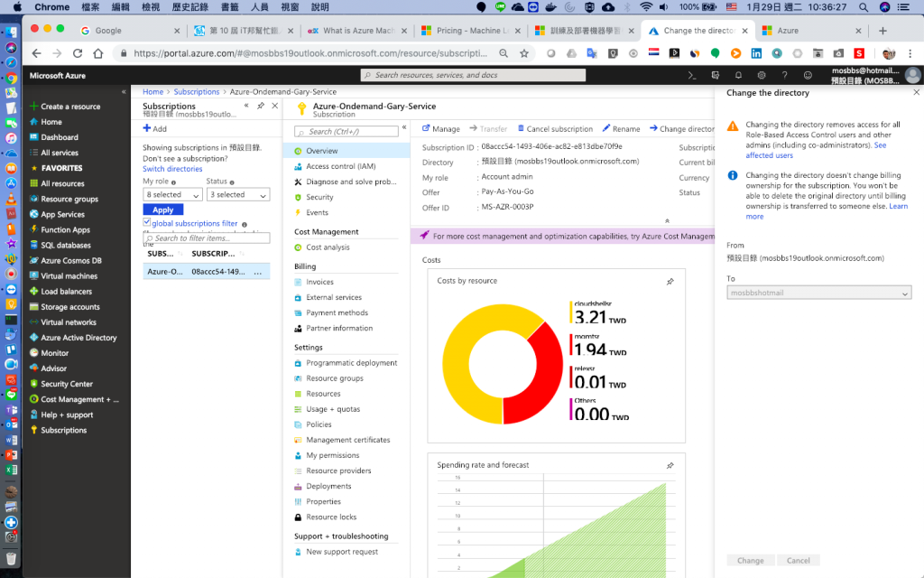Open New support request item

(x=342, y=552)
